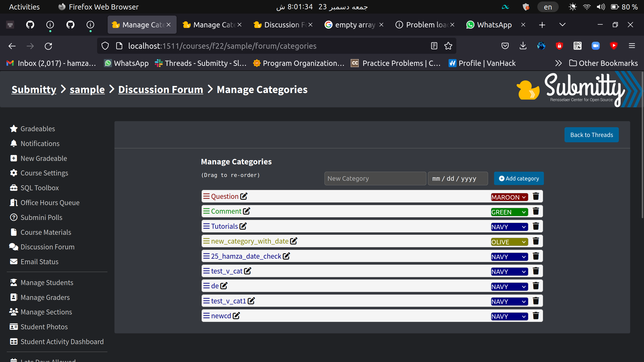Open the Office Hours Queue

coord(50,202)
